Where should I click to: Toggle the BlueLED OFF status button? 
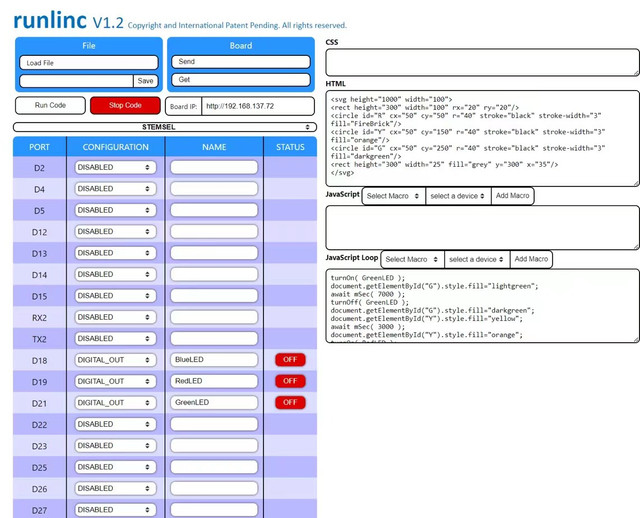point(290,360)
